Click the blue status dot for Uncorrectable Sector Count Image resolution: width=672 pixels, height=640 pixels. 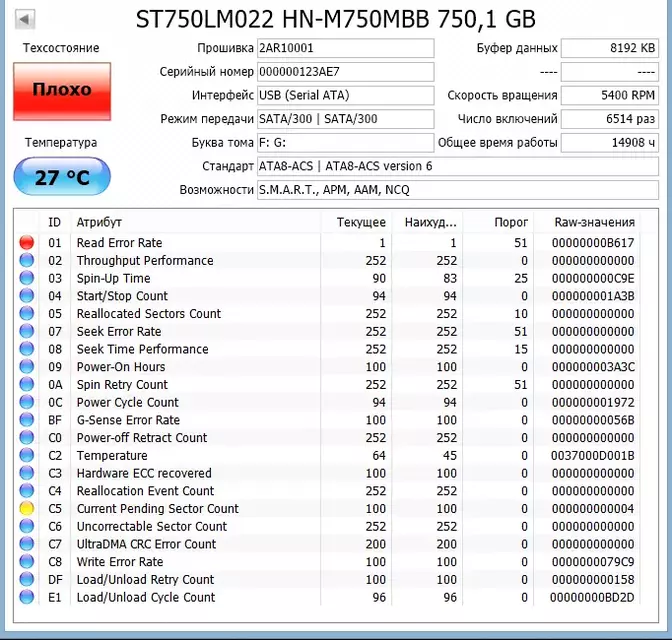(x=27, y=526)
